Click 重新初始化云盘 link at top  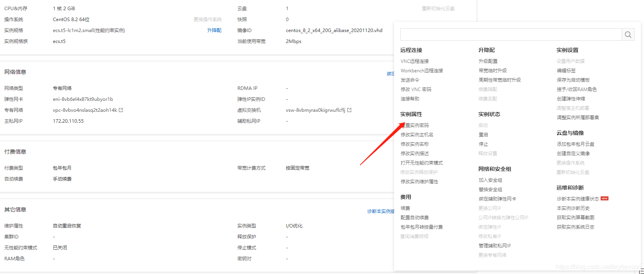[x=438, y=9]
